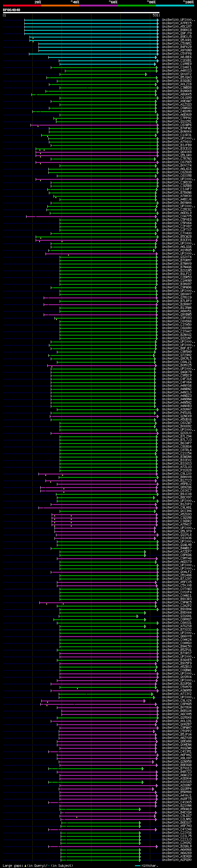
Task: Click the query end position 531
Action: pyautogui.click(x=155, y=15)
